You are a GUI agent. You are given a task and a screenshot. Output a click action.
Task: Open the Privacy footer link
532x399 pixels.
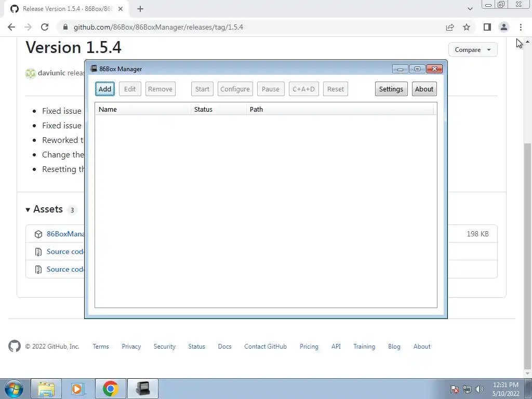(131, 347)
